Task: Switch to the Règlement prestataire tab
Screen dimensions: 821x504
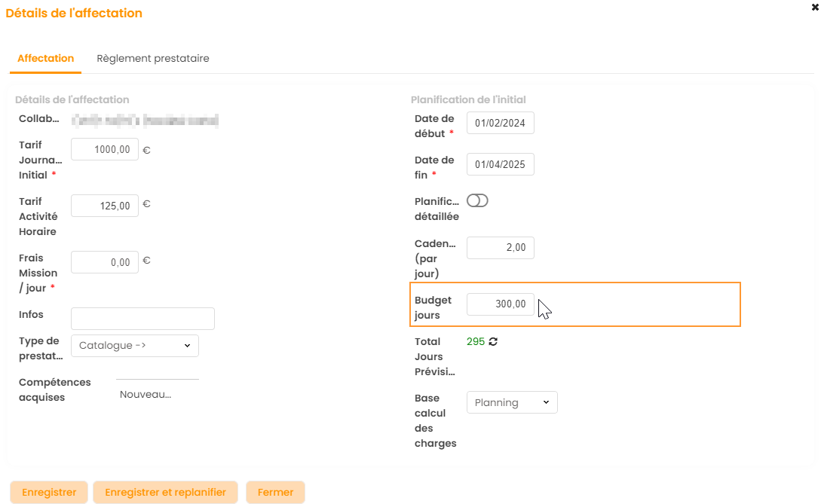Action: click(x=153, y=59)
